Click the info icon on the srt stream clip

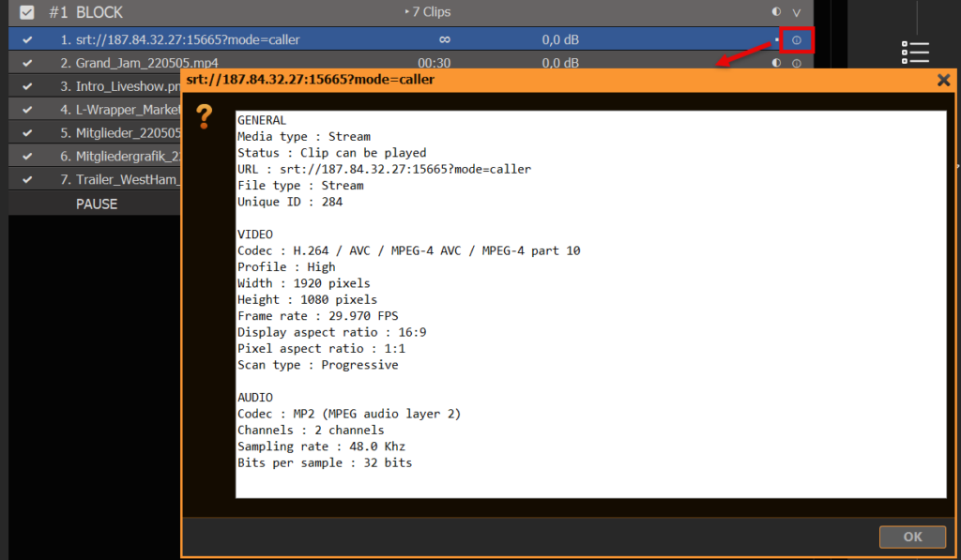pyautogui.click(x=797, y=39)
